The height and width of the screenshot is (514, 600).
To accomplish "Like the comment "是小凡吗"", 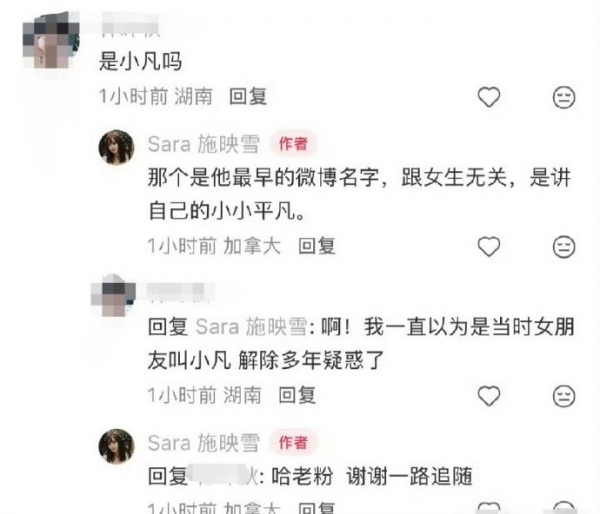I will point(489,97).
